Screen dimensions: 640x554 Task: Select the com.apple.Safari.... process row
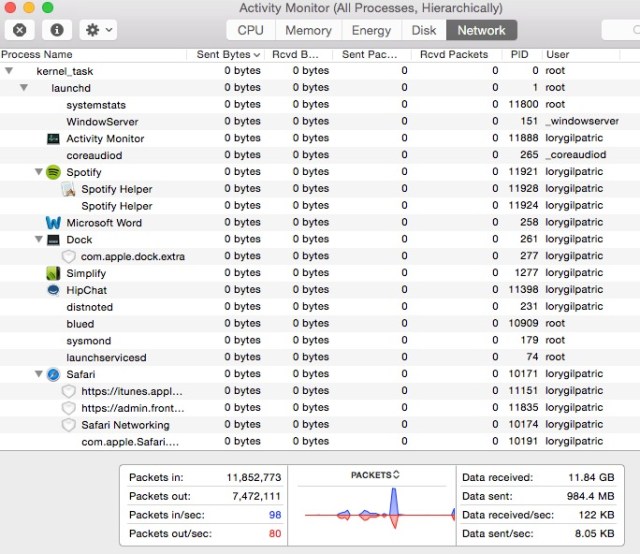pyautogui.click(x=320, y=441)
